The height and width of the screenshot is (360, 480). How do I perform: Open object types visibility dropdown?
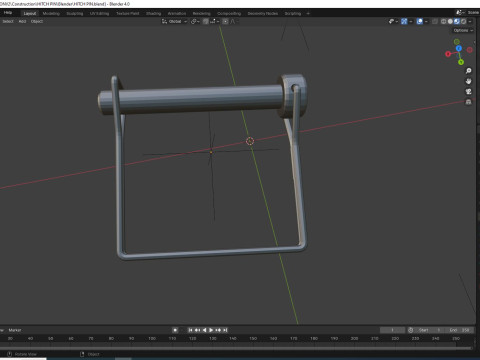(393, 21)
